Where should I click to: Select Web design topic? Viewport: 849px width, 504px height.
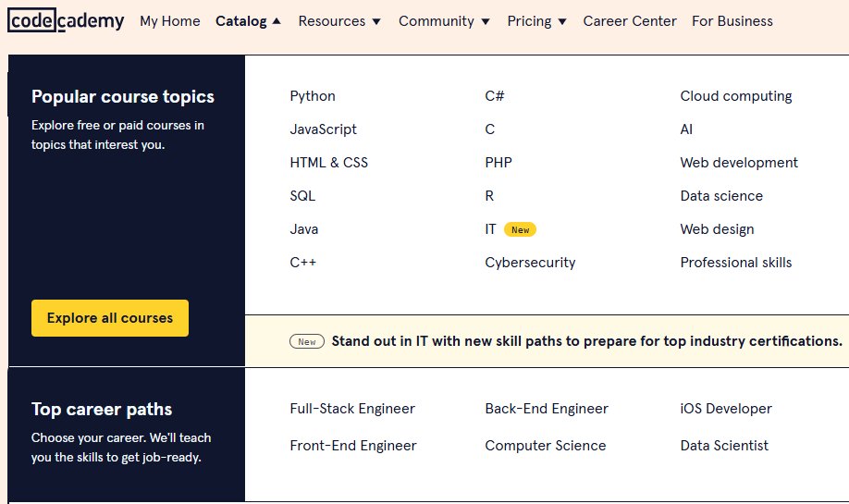click(717, 229)
